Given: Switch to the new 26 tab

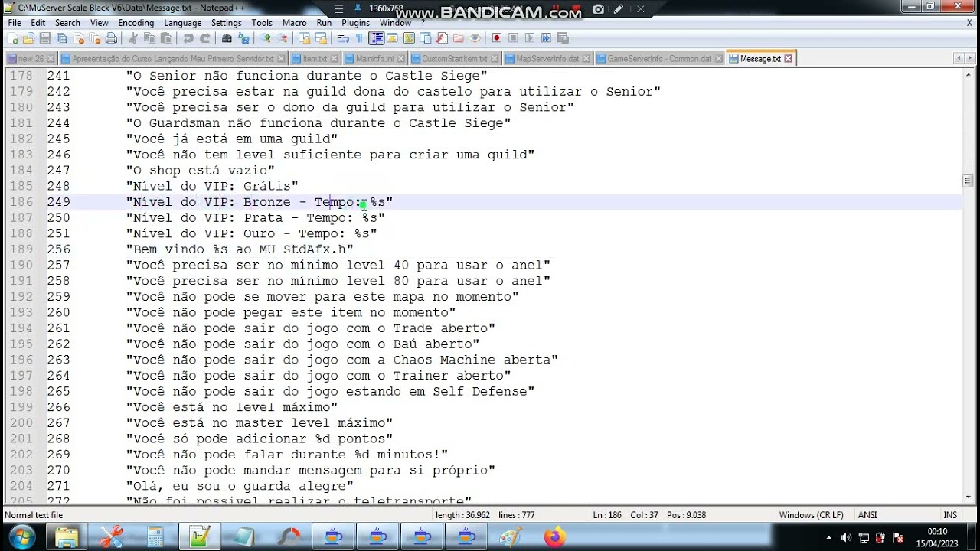Looking at the screenshot, I should pyautogui.click(x=31, y=59).
